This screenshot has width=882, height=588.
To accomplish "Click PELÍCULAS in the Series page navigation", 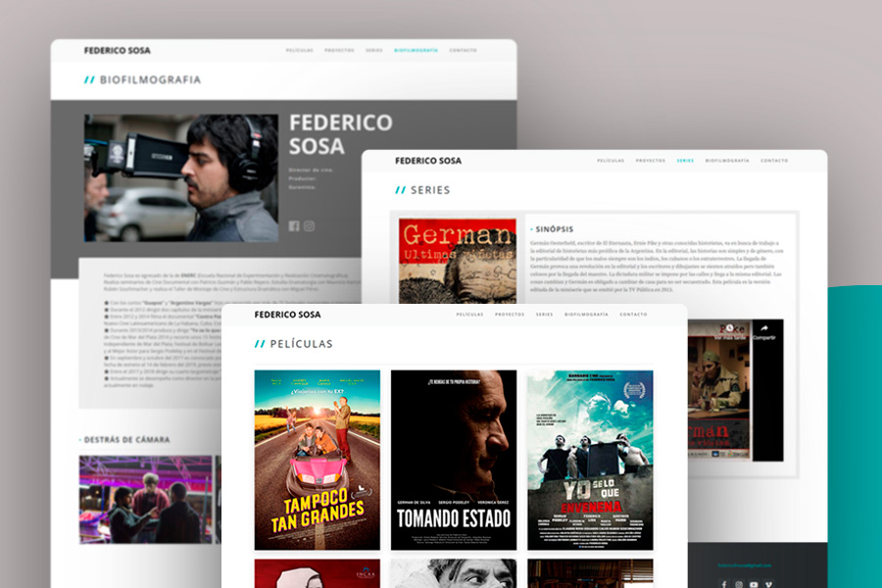I will 611,161.
